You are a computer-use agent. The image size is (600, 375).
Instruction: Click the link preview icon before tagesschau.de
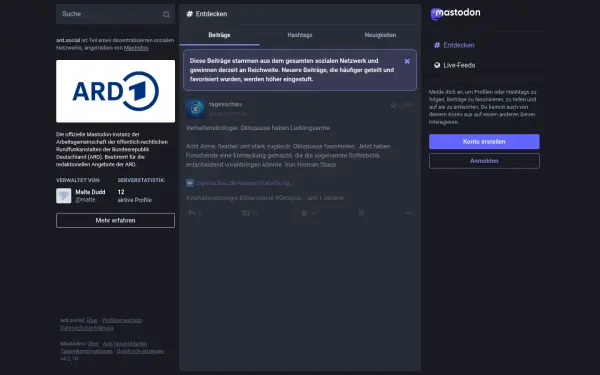[x=190, y=183]
